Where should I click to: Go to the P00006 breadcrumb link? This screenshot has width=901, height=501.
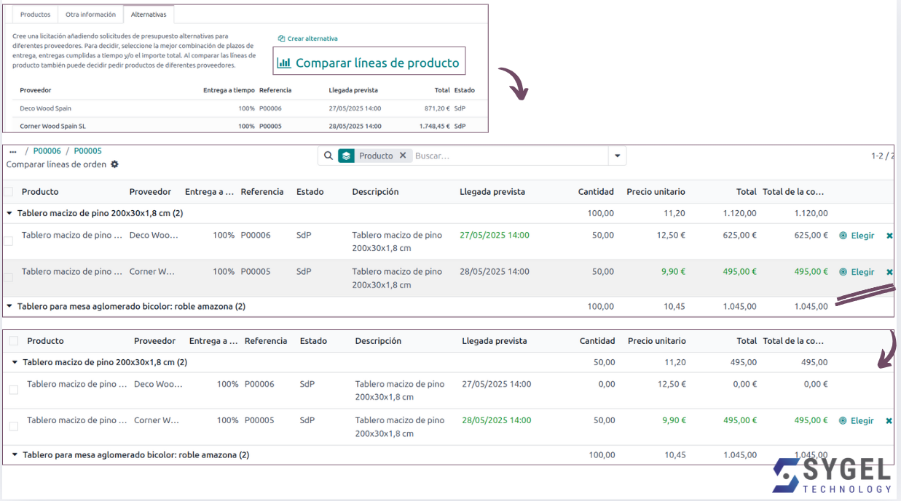point(47,151)
